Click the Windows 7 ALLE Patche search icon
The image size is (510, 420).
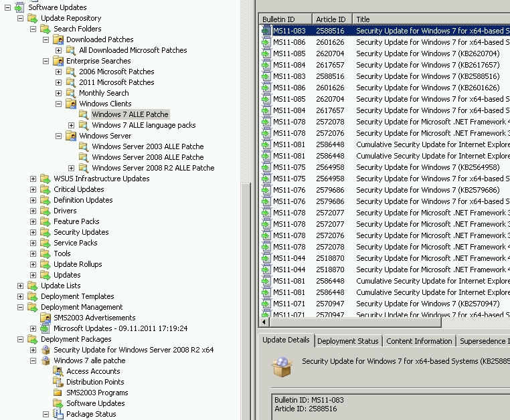coord(84,114)
